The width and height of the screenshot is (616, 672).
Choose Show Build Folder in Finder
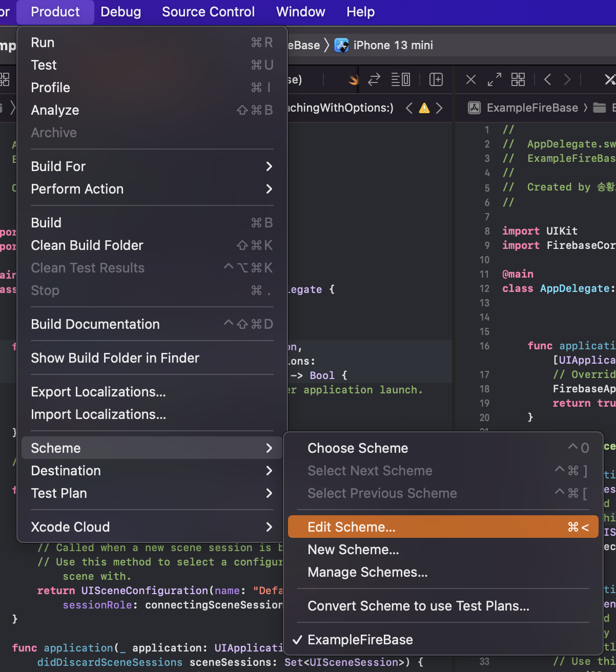[152, 358]
